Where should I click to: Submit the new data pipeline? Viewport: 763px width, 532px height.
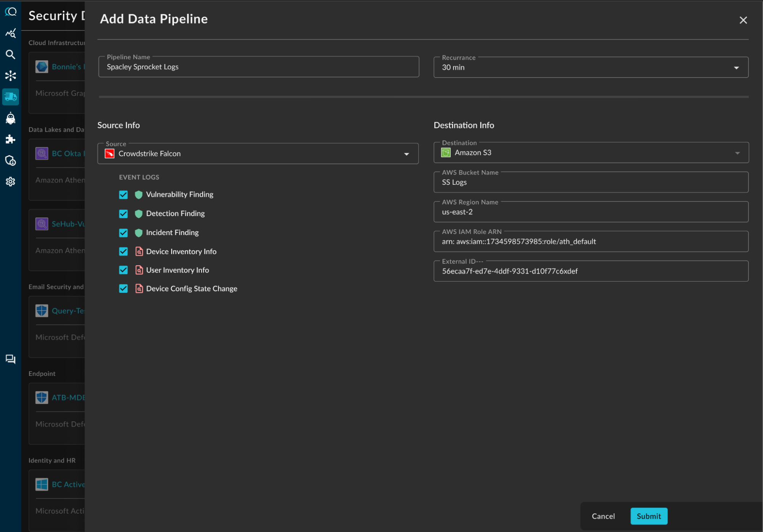648,516
